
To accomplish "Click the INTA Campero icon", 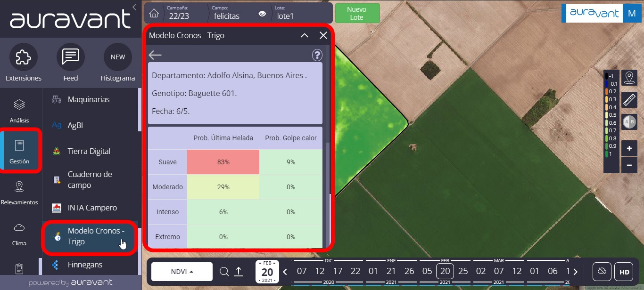I will [56, 208].
